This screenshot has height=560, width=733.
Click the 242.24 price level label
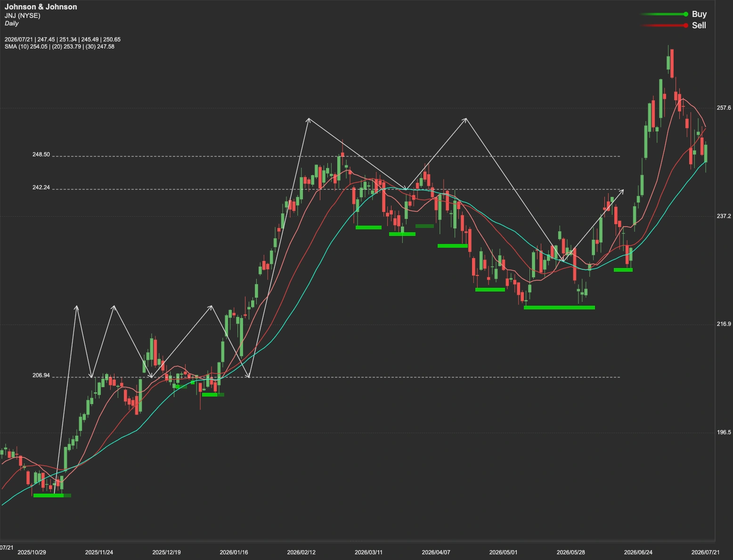coord(41,187)
